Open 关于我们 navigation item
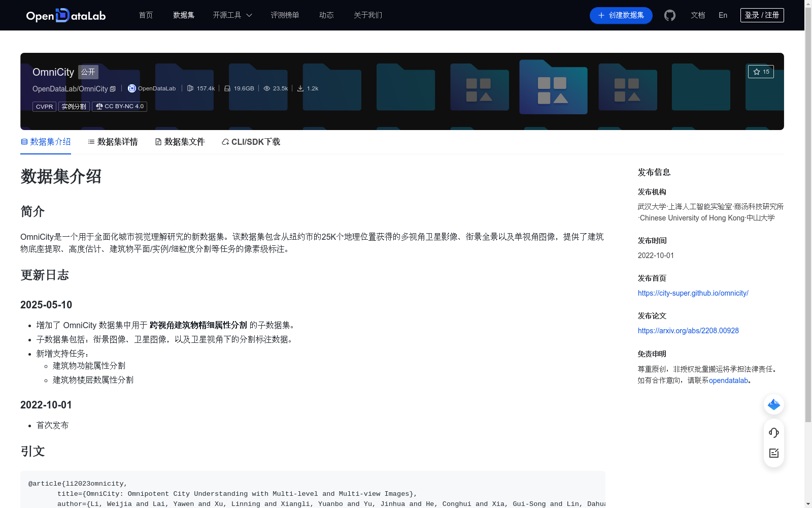Image resolution: width=812 pixels, height=508 pixels. 368,15
